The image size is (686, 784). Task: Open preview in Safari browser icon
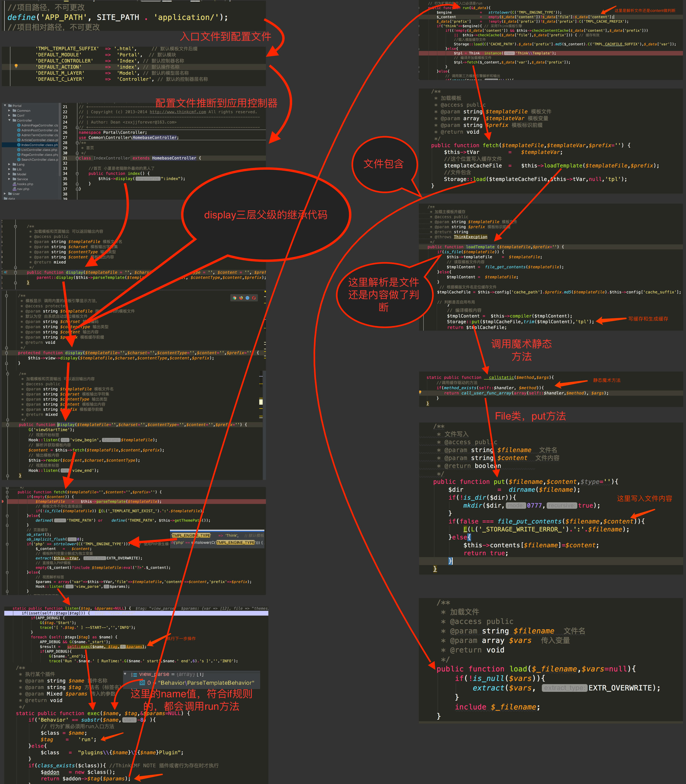coord(248,298)
